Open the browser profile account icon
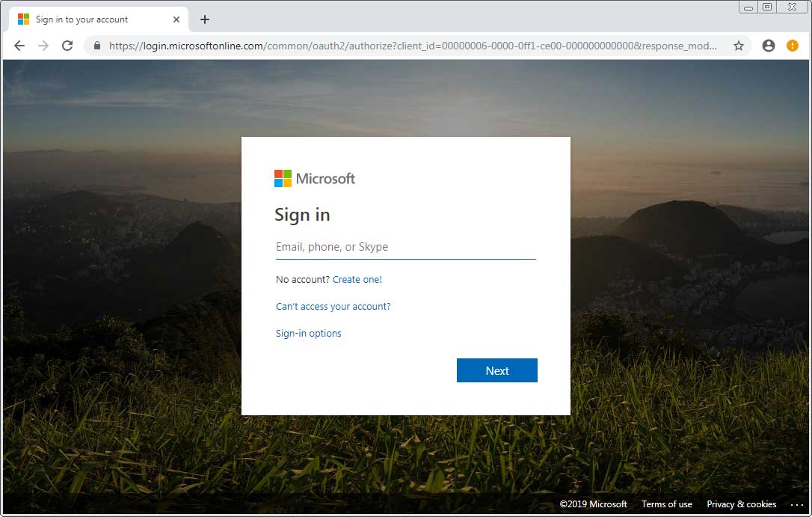The width and height of the screenshot is (812, 517). click(x=768, y=46)
